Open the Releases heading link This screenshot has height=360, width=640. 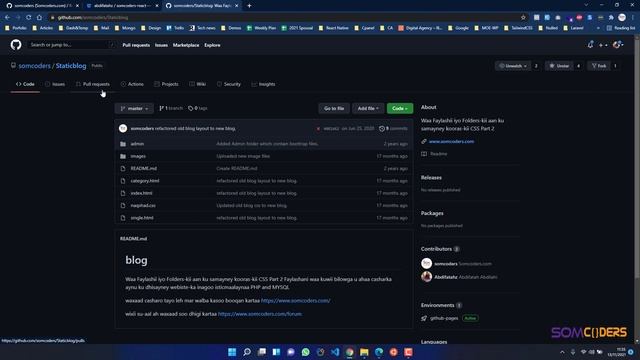[431, 178]
